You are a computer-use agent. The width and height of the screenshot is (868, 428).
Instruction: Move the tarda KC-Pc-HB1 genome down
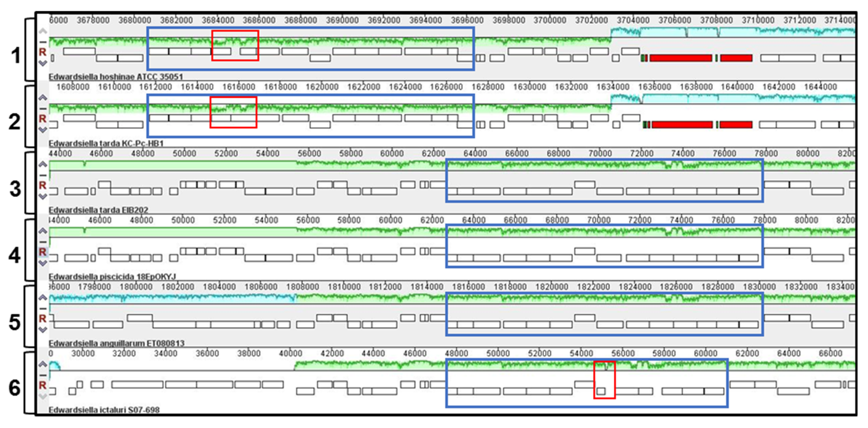click(x=42, y=130)
